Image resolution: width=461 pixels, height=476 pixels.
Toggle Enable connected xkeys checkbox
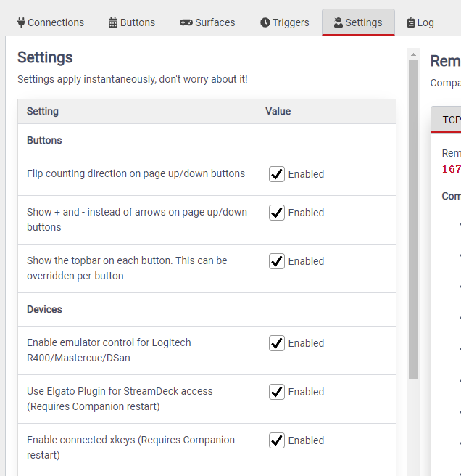tap(277, 440)
